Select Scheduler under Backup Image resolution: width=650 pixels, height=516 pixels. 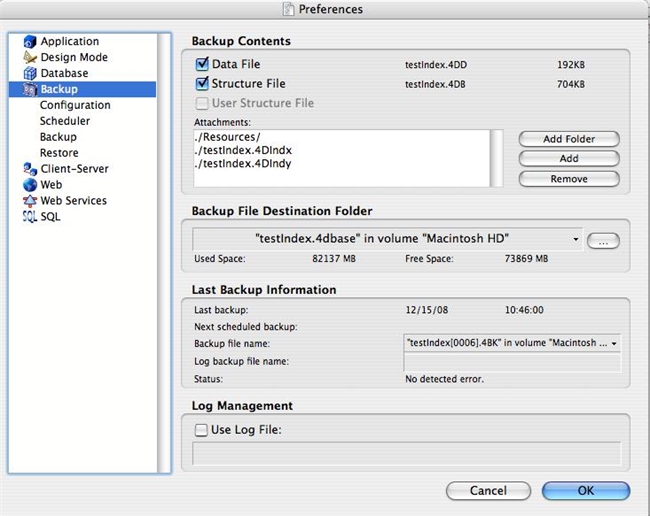[x=65, y=121]
